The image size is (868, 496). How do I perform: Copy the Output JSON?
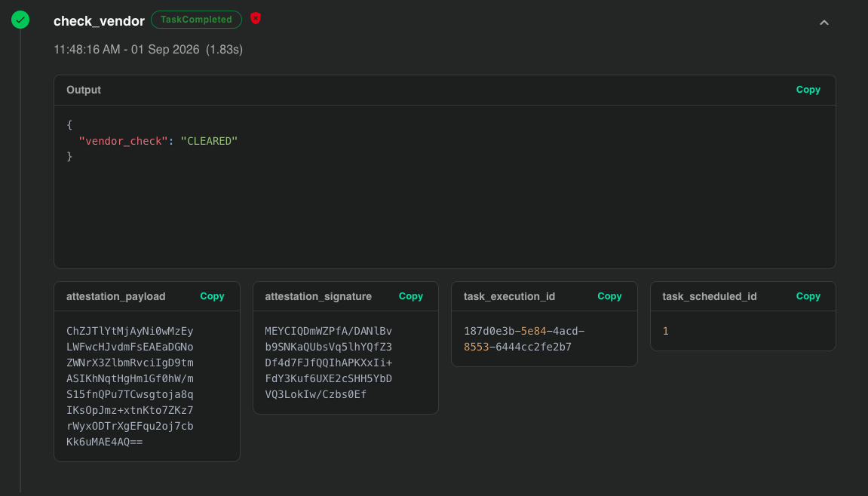pyautogui.click(x=808, y=90)
